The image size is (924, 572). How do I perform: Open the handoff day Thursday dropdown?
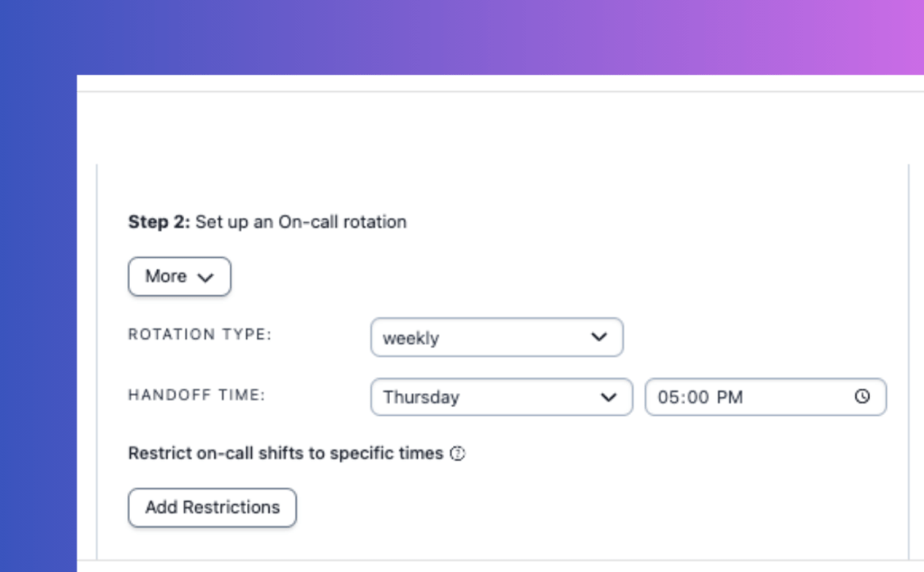pyautogui.click(x=501, y=397)
